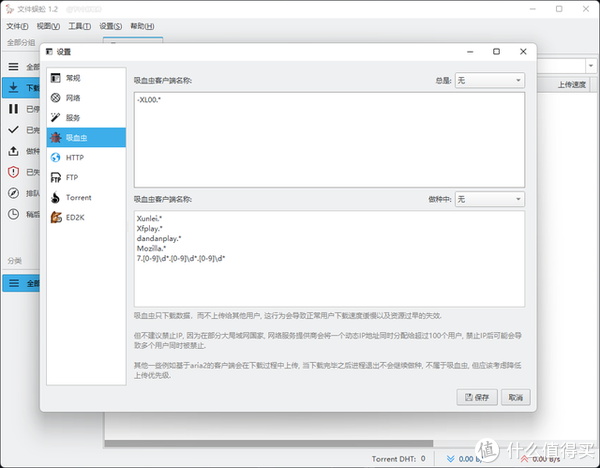The width and height of the screenshot is (600, 468).
Task: Select the paused tasks icon in sidebar
Action: point(13,109)
